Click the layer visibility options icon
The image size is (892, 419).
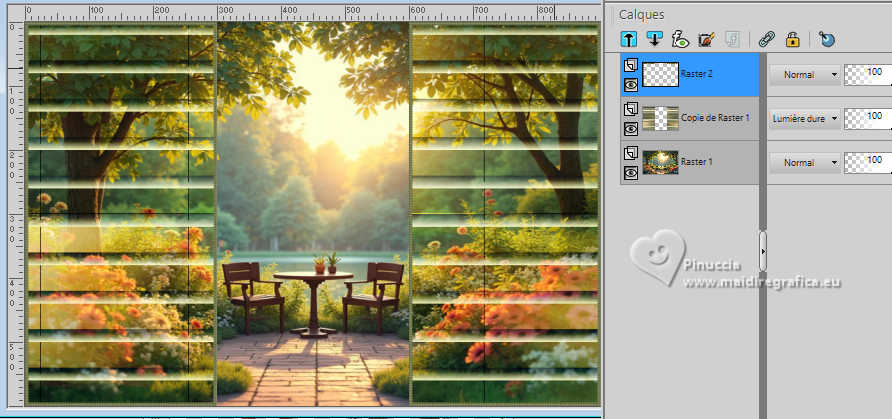coord(680,39)
